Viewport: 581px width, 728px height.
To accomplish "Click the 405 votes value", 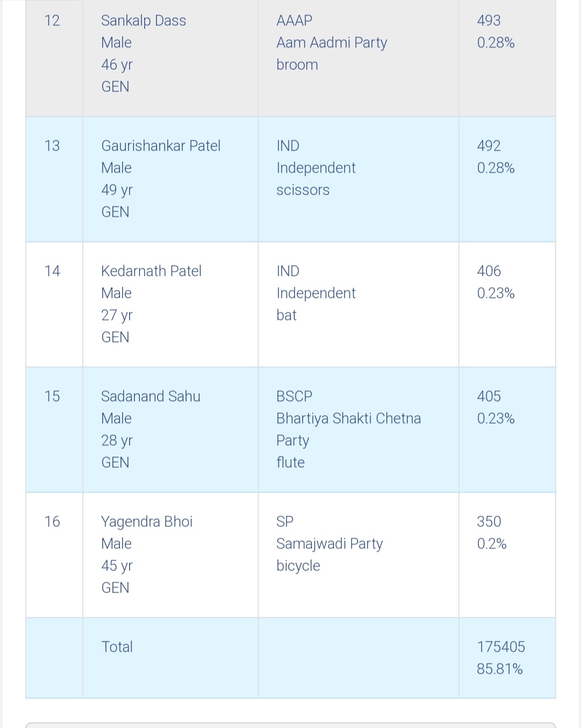I will (488, 396).
